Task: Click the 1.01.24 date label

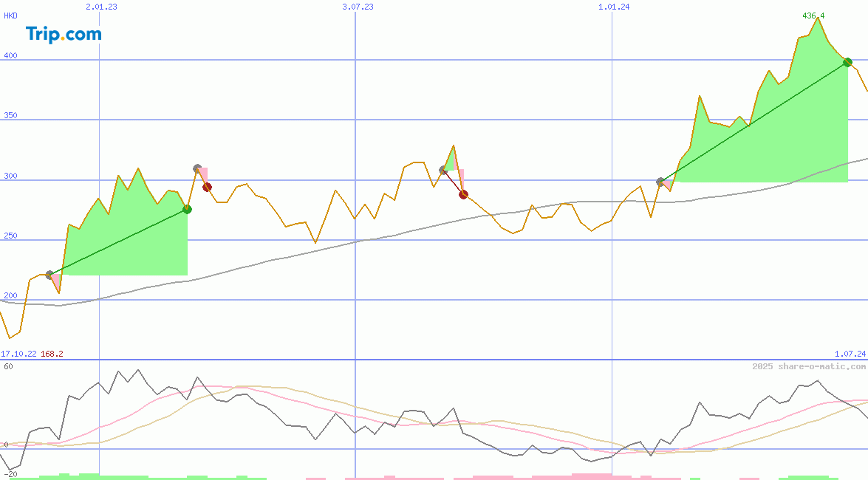Action: (614, 7)
